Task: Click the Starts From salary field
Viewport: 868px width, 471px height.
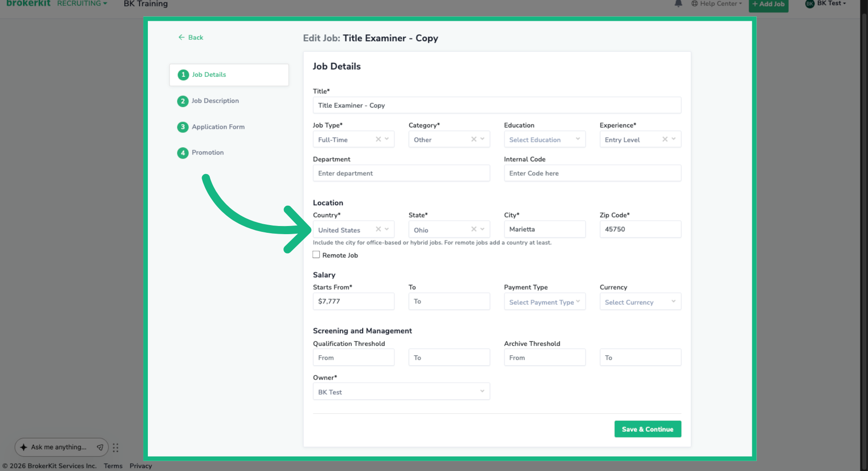Action: coord(354,301)
